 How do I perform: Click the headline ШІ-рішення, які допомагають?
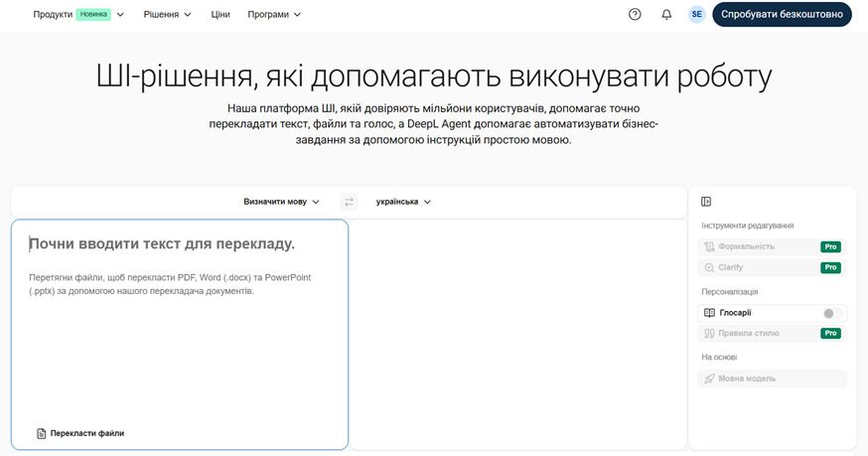(434, 76)
